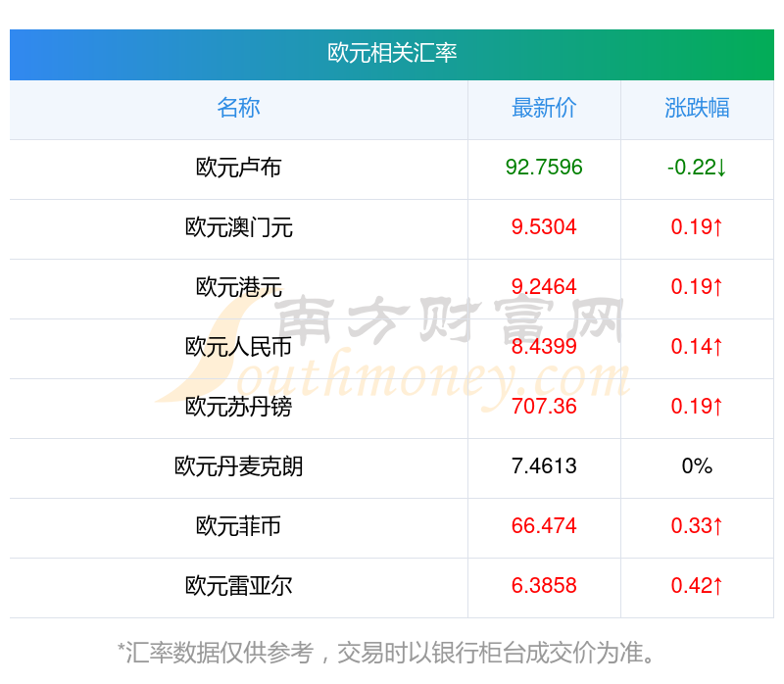This screenshot has height=684, width=784.
Task: Click the 92.7596 latest price value
Action: 544,167
